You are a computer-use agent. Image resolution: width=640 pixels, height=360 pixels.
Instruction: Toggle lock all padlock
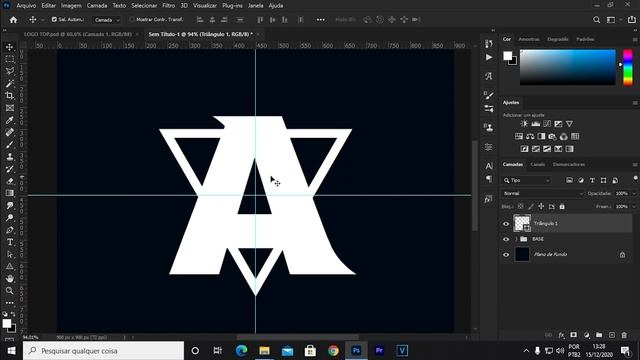click(562, 207)
